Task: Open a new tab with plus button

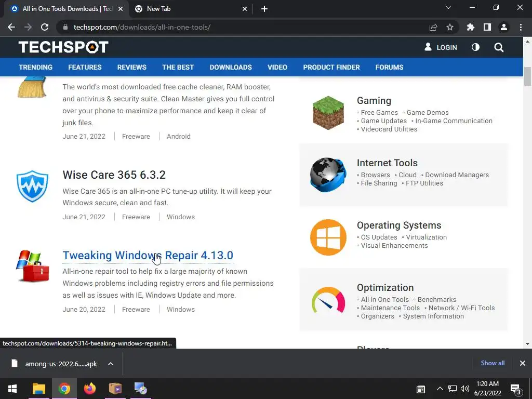Action: click(264, 9)
